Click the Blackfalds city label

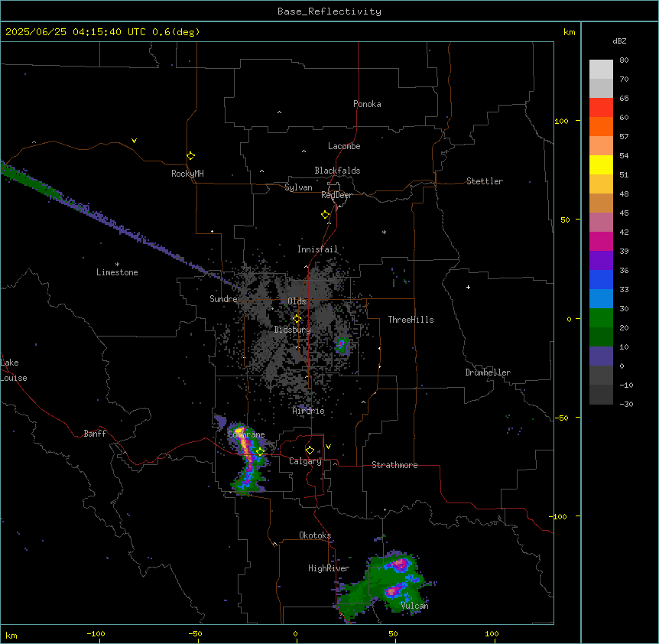coord(337,171)
